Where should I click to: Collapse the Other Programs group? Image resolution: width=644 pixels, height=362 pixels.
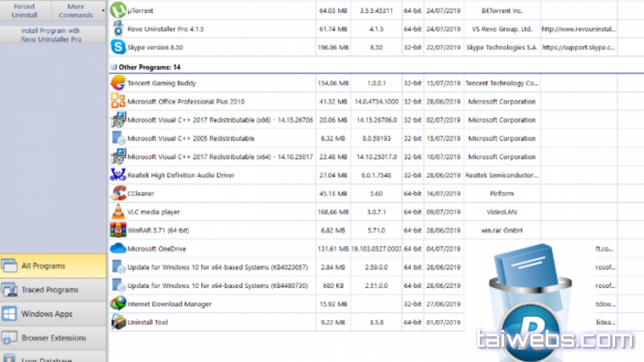112,67
